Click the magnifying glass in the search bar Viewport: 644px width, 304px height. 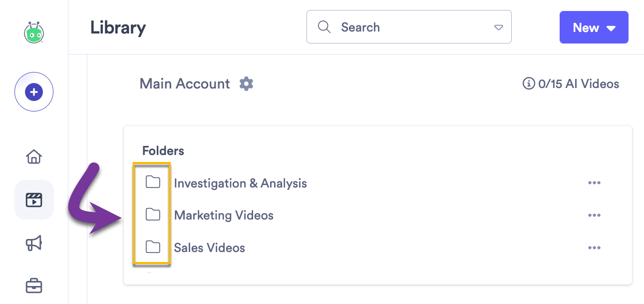click(x=324, y=27)
